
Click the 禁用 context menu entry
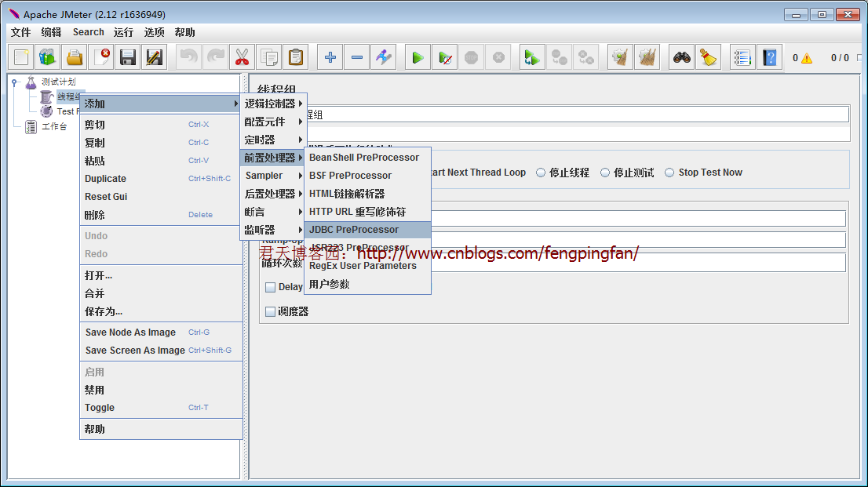(x=161, y=391)
